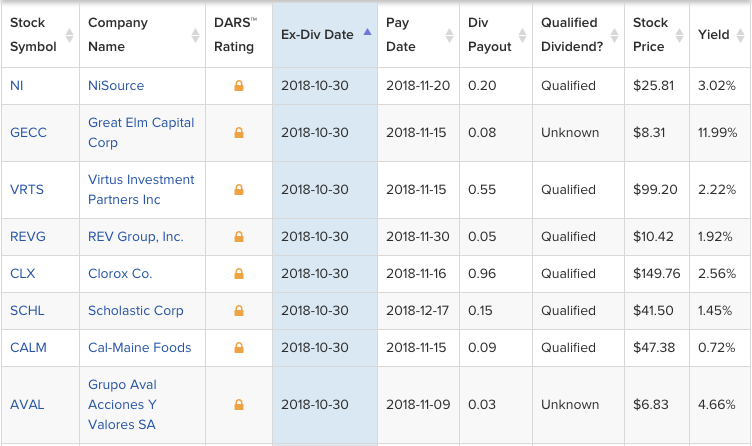This screenshot has height=446, width=752.
Task: Click the DARS lock icon for NiSource
Action: [239, 86]
